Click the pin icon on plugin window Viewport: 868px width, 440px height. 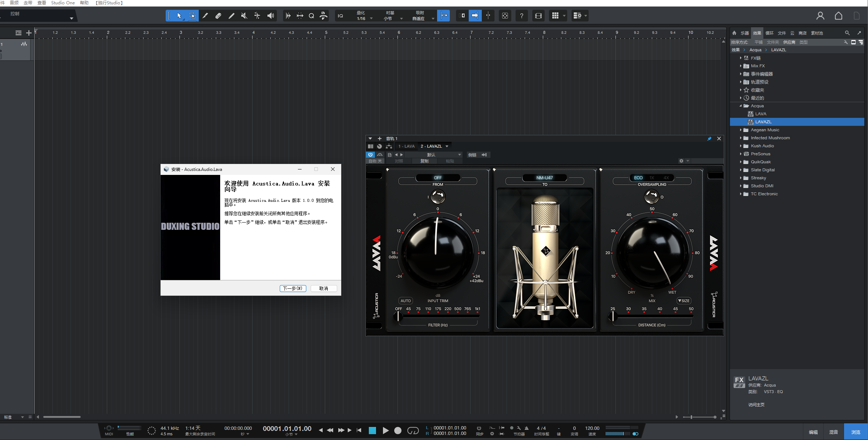tap(709, 139)
